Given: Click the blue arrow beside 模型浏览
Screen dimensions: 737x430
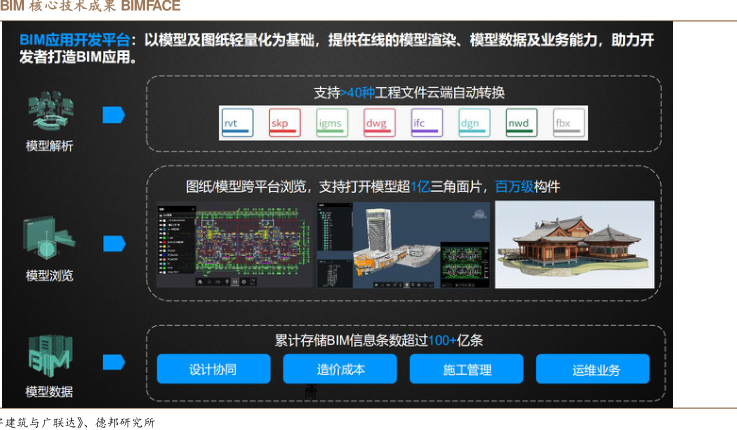Looking at the screenshot, I should pos(113,242).
